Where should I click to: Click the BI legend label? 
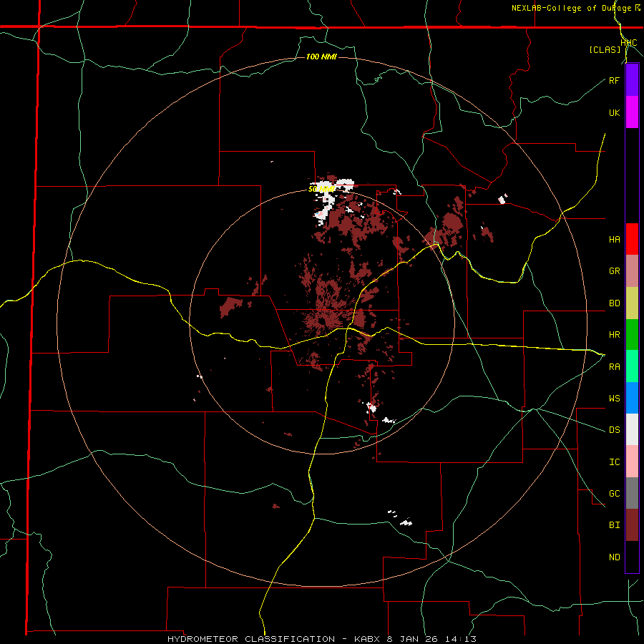pyautogui.click(x=615, y=525)
